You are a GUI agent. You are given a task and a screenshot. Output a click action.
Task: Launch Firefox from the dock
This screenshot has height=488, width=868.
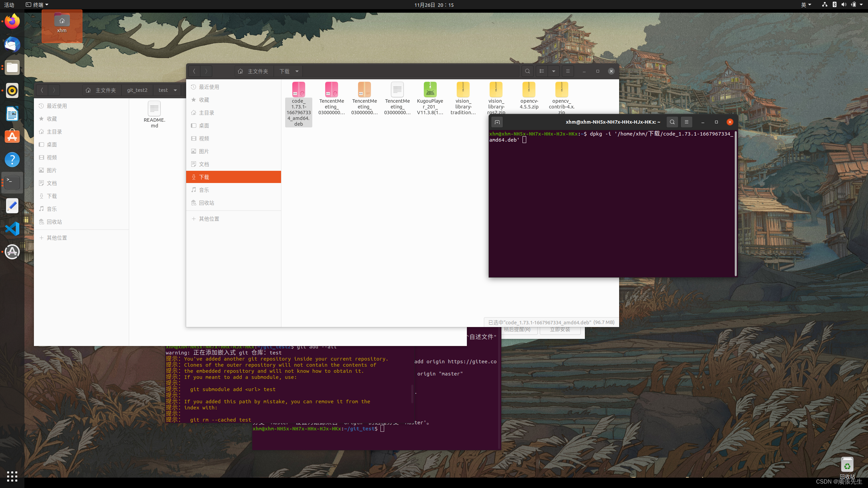coord(12,22)
